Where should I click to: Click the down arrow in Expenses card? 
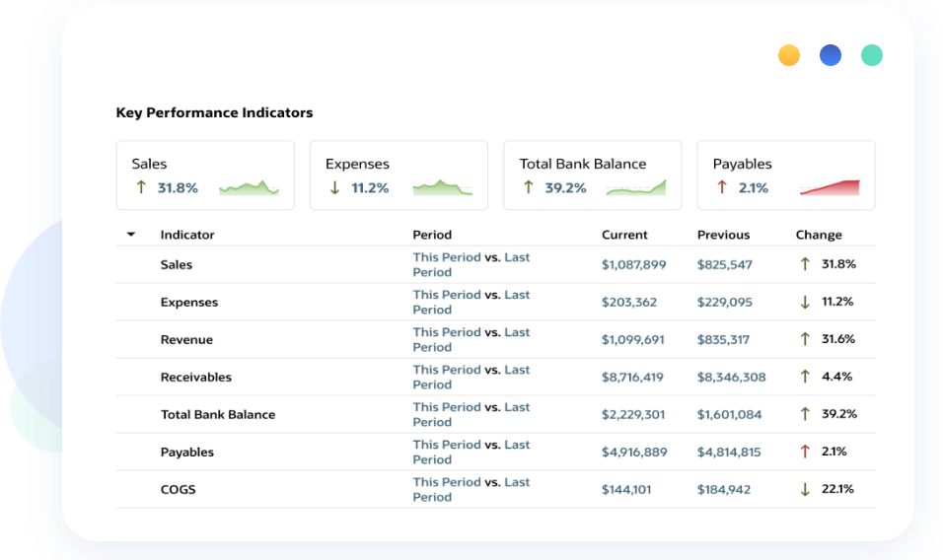(x=334, y=187)
